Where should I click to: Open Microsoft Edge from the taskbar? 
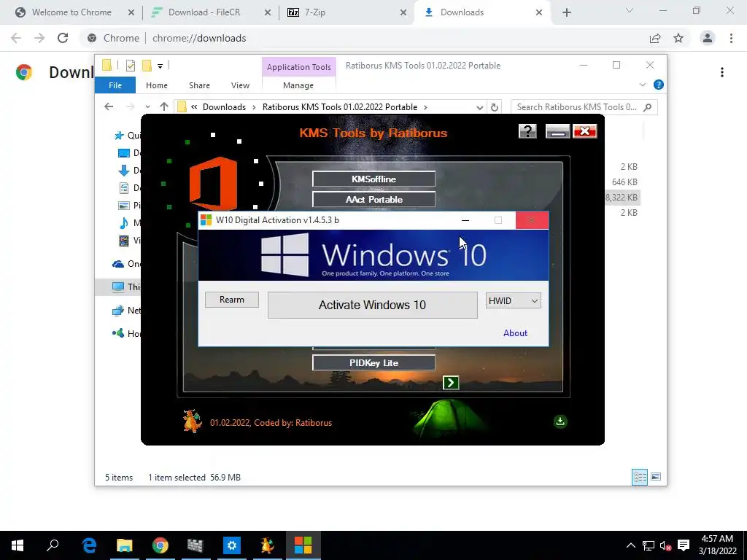tap(89, 545)
